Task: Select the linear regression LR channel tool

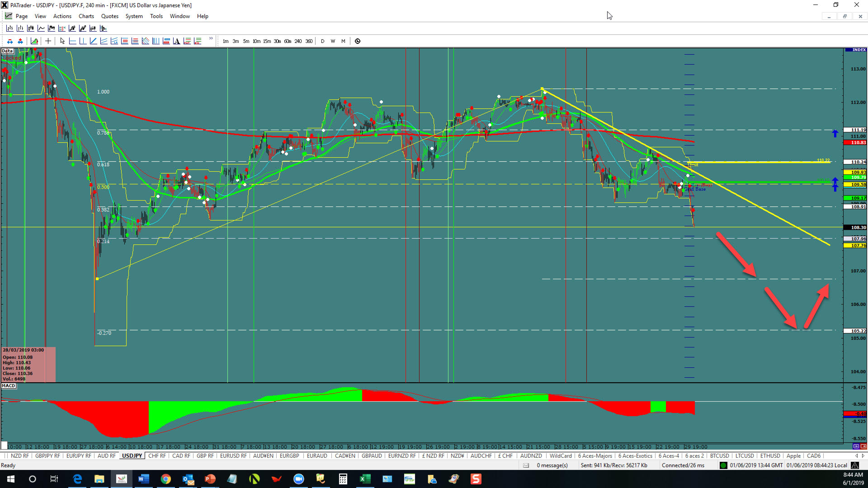Action: click(x=114, y=41)
